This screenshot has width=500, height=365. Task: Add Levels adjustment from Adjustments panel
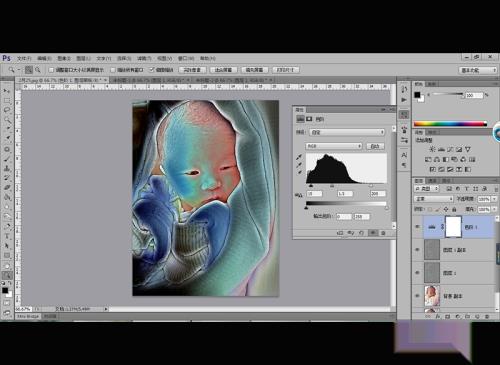tap(441, 149)
